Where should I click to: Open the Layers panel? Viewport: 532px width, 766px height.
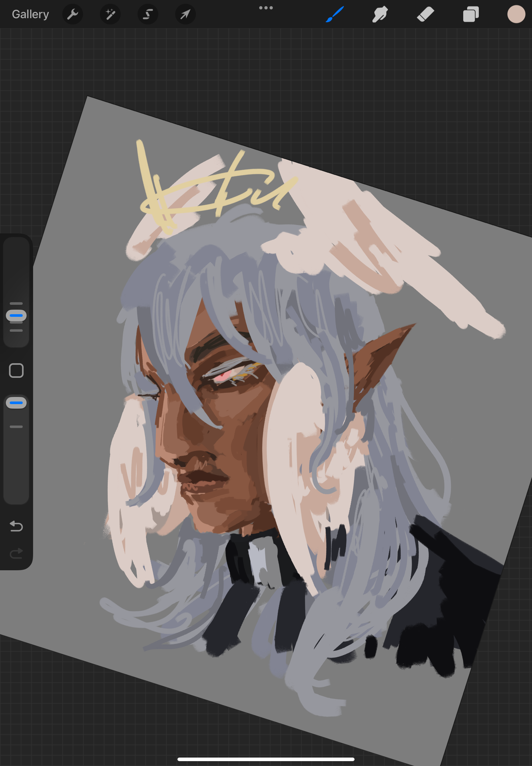pyautogui.click(x=471, y=14)
